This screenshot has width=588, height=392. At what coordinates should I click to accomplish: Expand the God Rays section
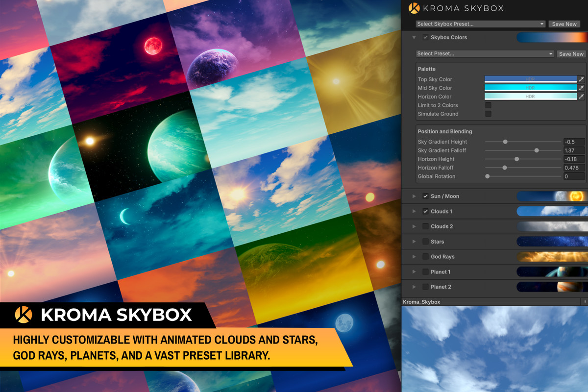click(414, 257)
